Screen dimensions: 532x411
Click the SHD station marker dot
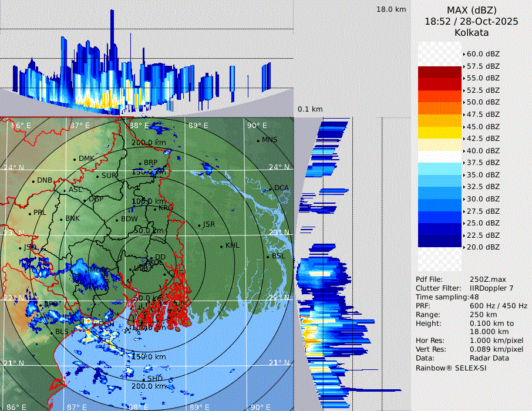[144, 379]
